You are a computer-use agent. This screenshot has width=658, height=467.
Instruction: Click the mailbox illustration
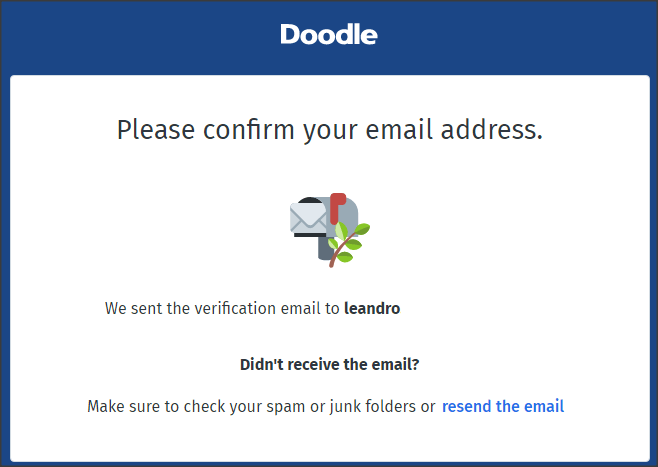tap(330, 230)
